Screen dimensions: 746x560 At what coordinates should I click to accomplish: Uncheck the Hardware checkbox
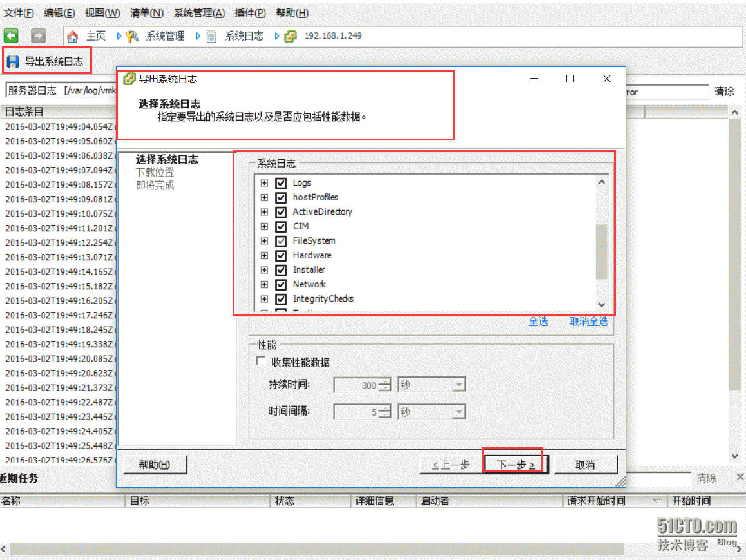click(281, 255)
